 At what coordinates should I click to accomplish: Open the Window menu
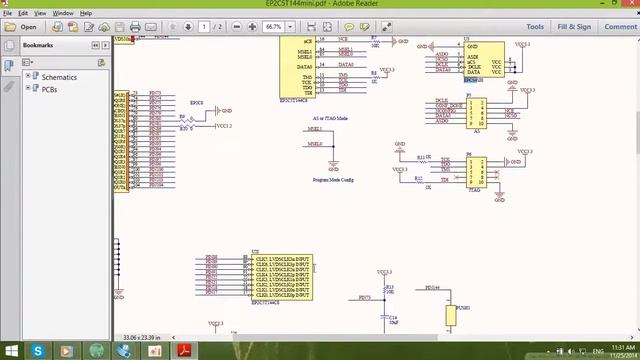pos(63,13)
